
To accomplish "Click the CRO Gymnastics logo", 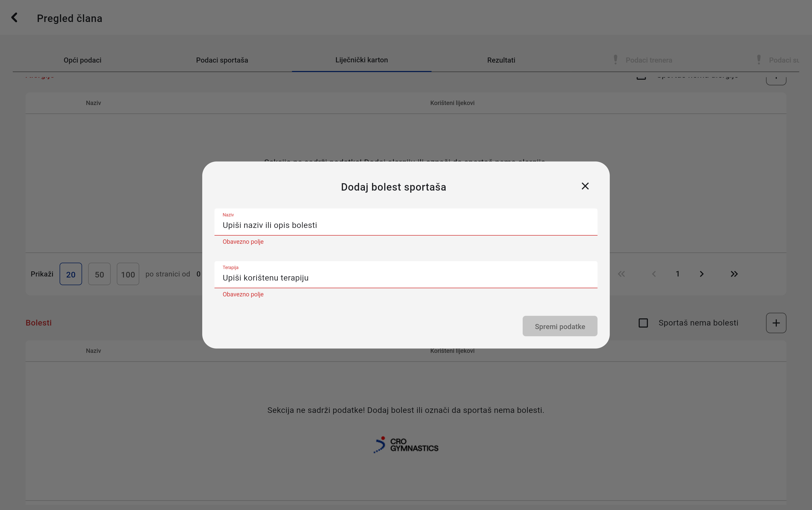I will (406, 445).
